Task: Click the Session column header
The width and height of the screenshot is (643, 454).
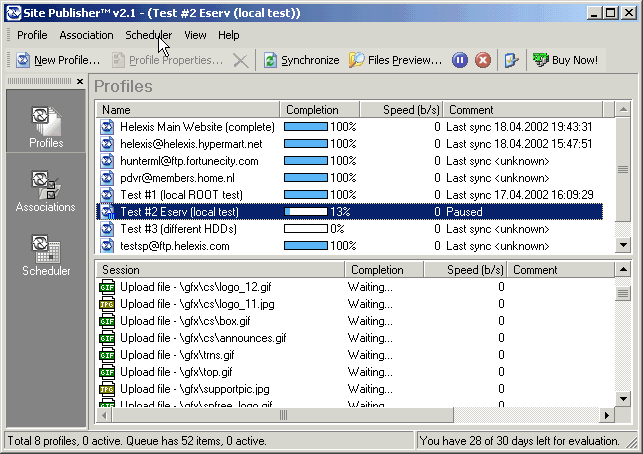Action: 220,270
